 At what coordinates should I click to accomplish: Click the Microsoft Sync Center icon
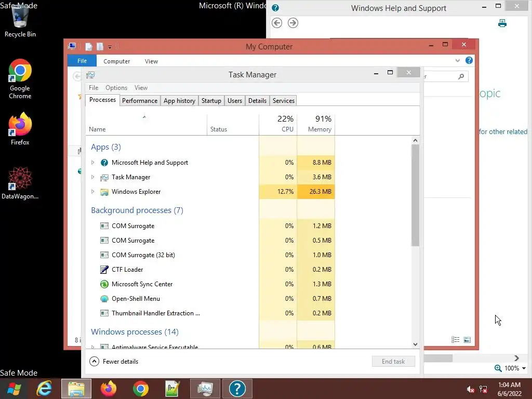tap(104, 284)
